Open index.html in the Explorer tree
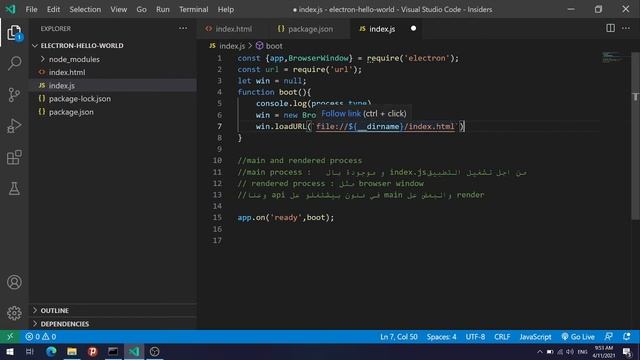The width and height of the screenshot is (640, 360). pos(67,72)
